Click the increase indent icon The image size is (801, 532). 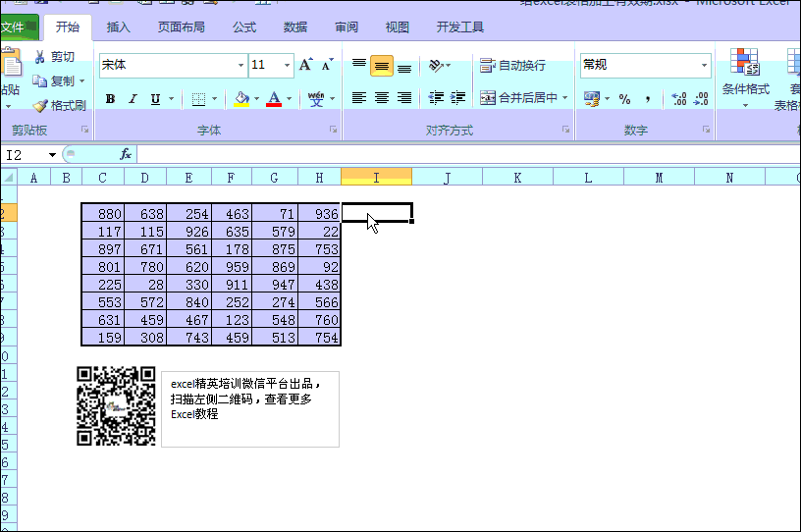pyautogui.click(x=457, y=98)
